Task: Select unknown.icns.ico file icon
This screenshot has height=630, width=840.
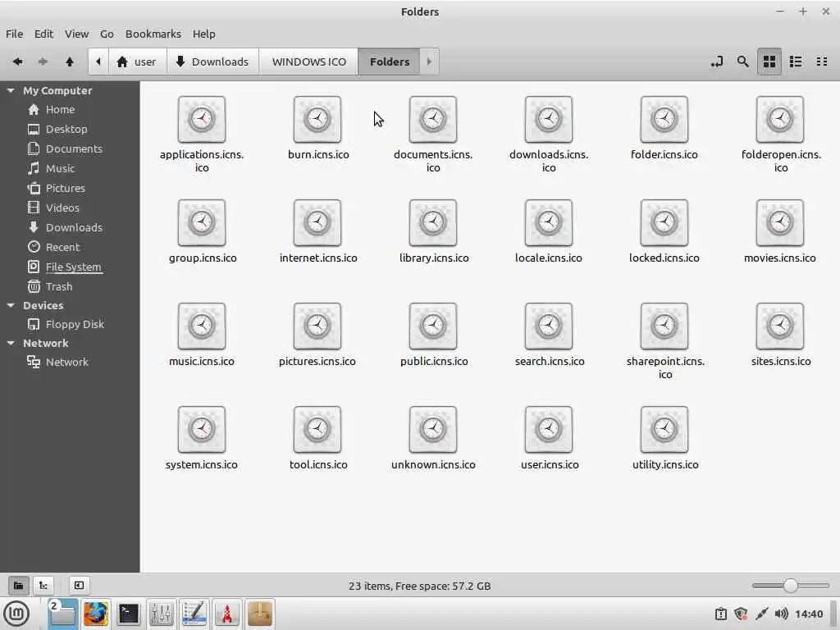Action: click(433, 429)
